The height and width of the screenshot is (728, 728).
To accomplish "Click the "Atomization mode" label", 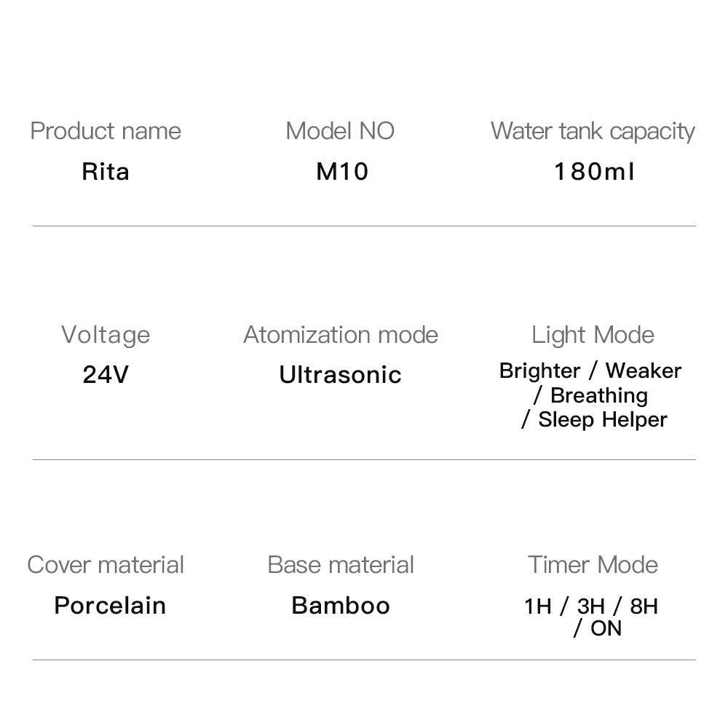I will 341,335.
